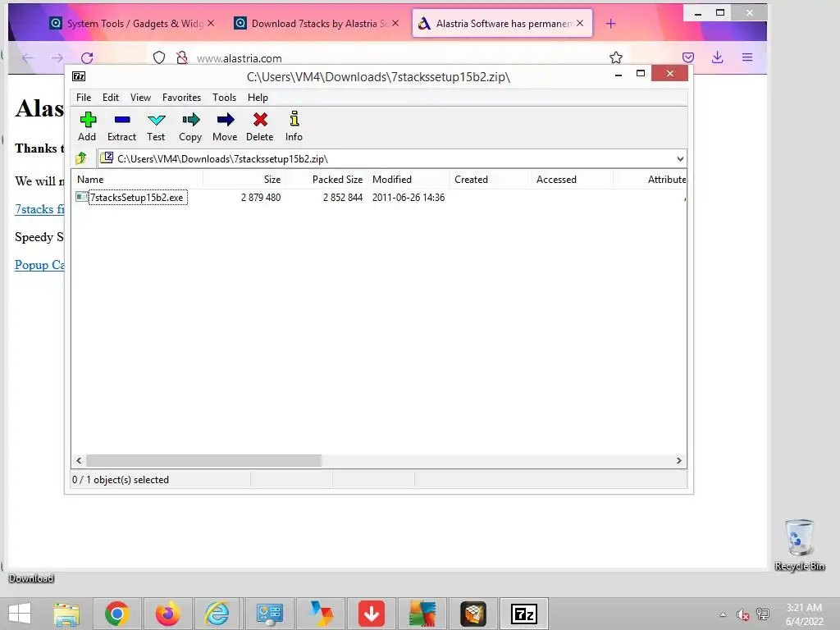The width and height of the screenshot is (840, 630).
Task: Sort list by Name column header
Action: [137, 180]
